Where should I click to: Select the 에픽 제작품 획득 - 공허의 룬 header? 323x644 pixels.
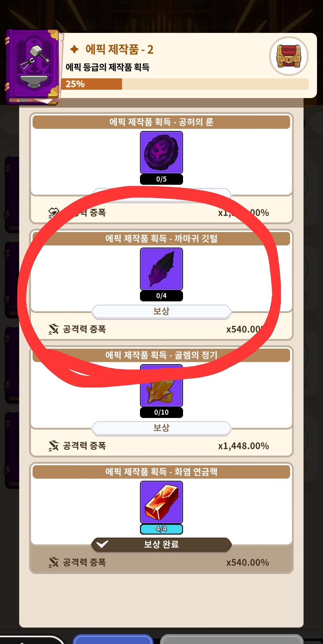point(161,122)
